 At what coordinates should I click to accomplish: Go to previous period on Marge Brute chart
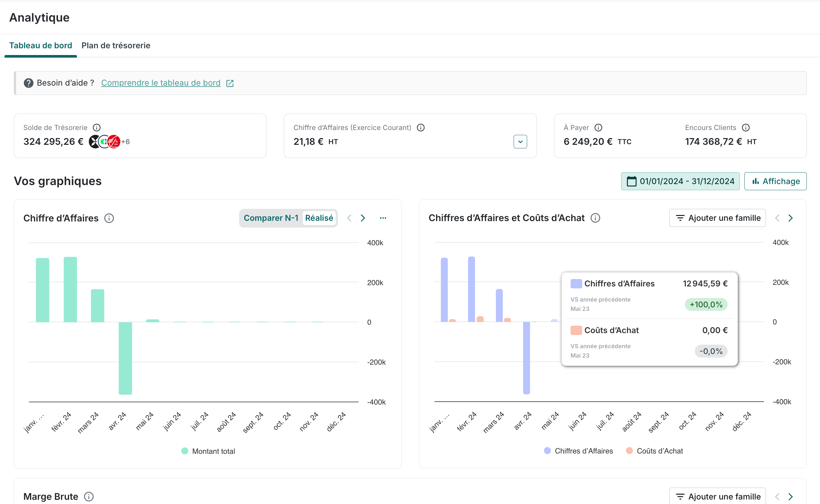[777, 497]
